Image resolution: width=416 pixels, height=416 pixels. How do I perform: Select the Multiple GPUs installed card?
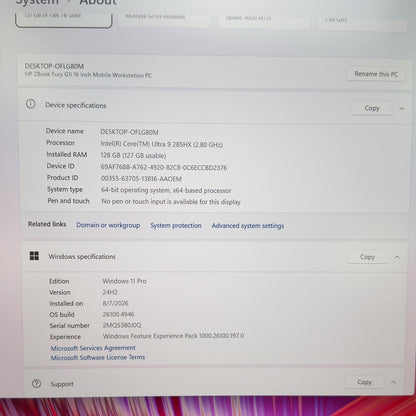click(164, 20)
